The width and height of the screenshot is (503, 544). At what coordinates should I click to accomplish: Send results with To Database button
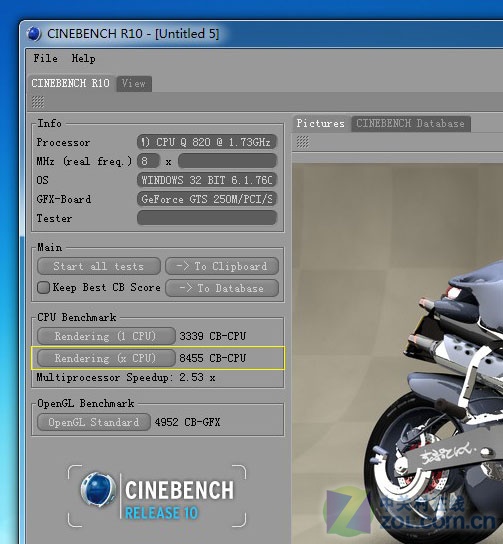tap(222, 288)
